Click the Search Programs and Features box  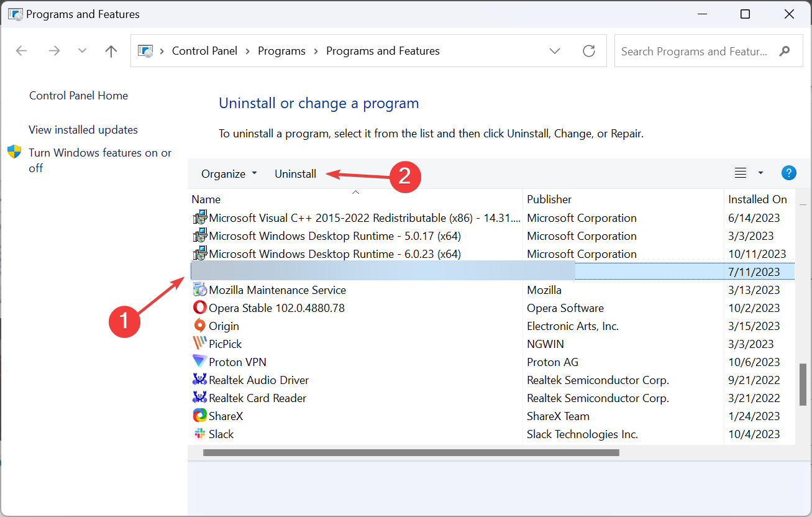coord(693,52)
